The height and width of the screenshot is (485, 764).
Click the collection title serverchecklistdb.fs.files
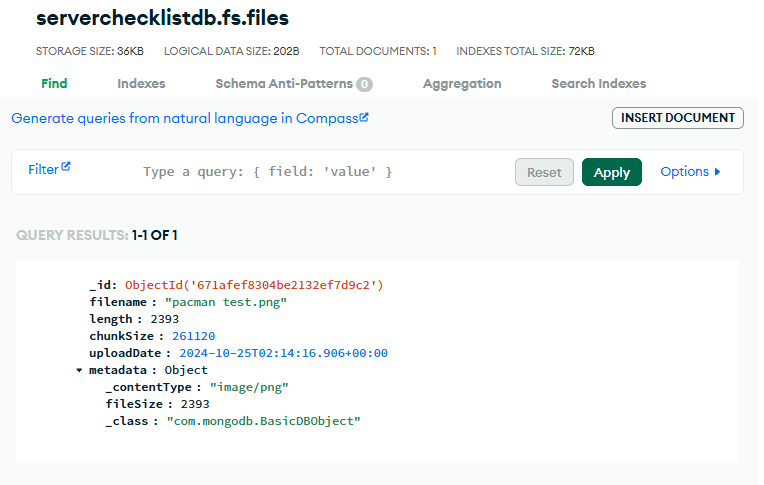tap(162, 18)
